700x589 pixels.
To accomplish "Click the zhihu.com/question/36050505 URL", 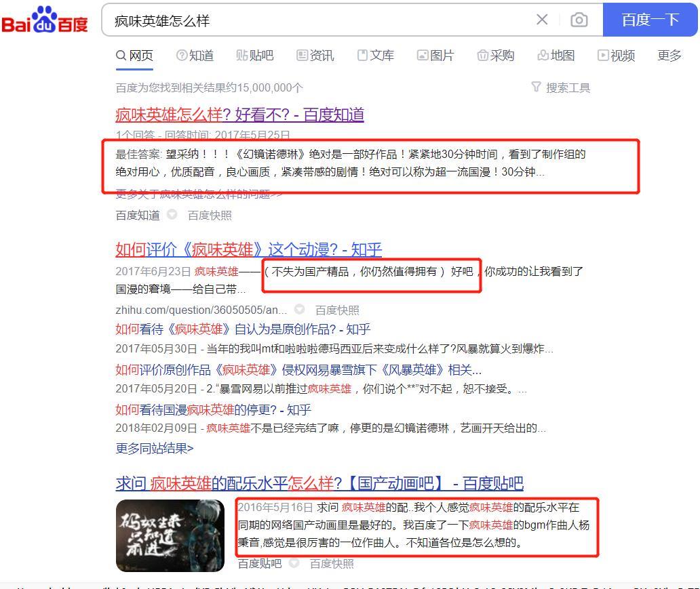I will click(x=201, y=310).
